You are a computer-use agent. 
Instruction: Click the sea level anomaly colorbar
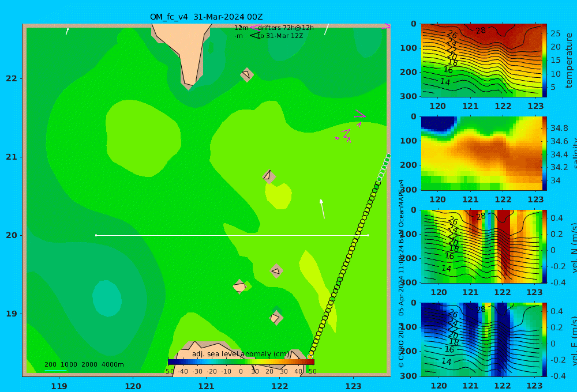click(x=241, y=362)
